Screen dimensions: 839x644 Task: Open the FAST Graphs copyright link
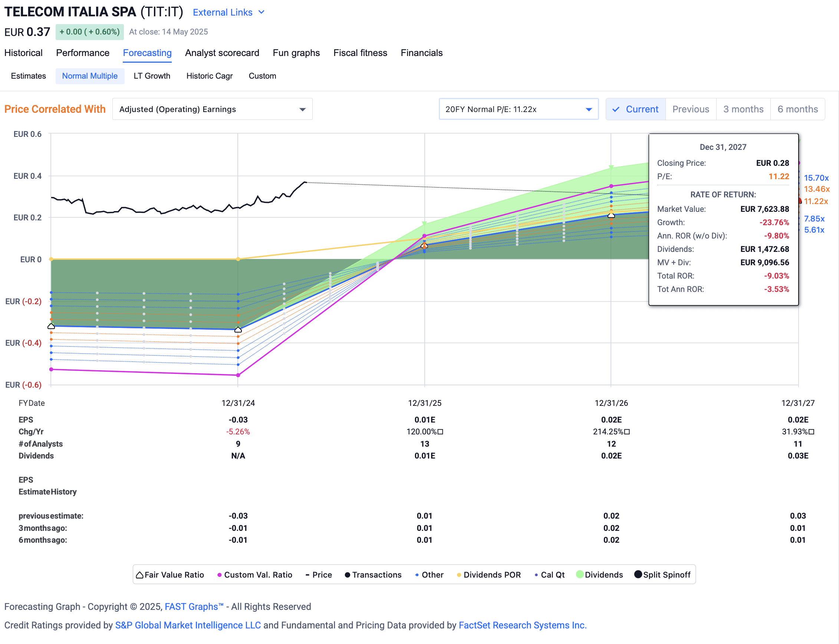[194, 607]
